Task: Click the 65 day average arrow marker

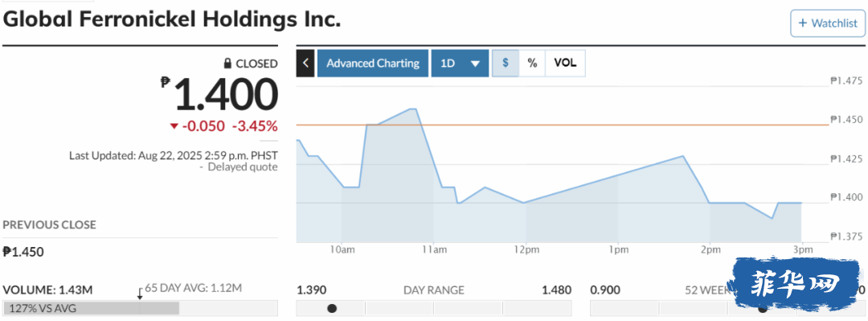Action: tap(140, 294)
